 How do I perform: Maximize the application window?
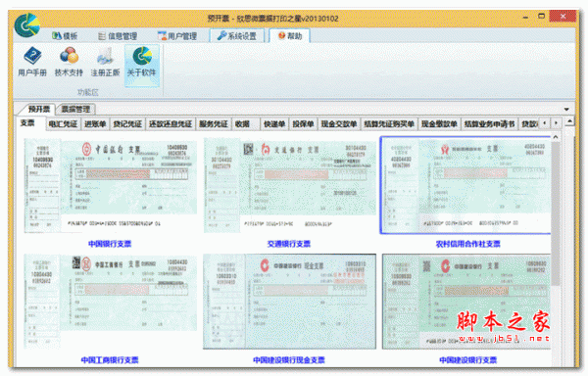click(541, 16)
